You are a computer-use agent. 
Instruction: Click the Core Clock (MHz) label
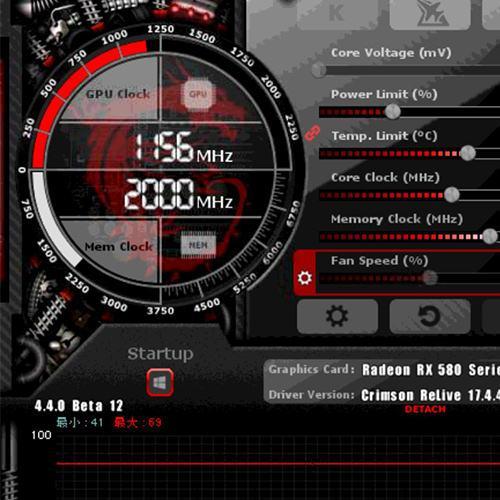click(x=385, y=178)
